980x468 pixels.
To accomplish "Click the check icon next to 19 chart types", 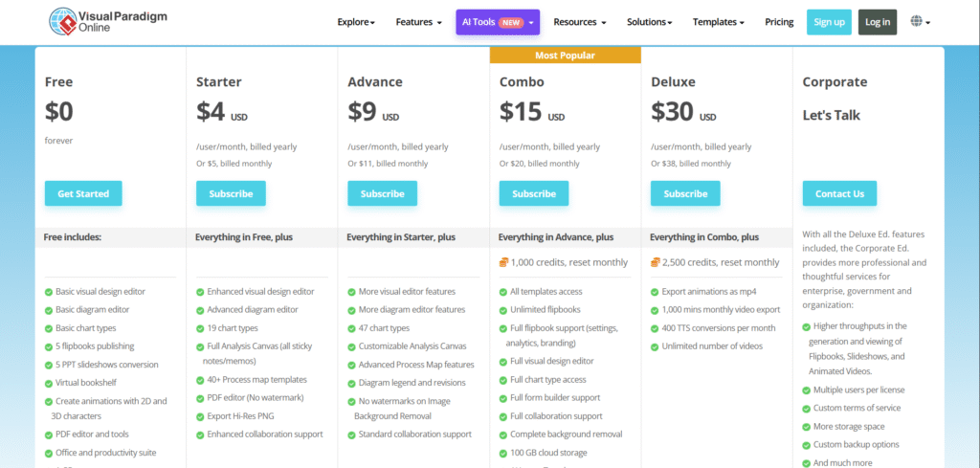I will tap(200, 328).
